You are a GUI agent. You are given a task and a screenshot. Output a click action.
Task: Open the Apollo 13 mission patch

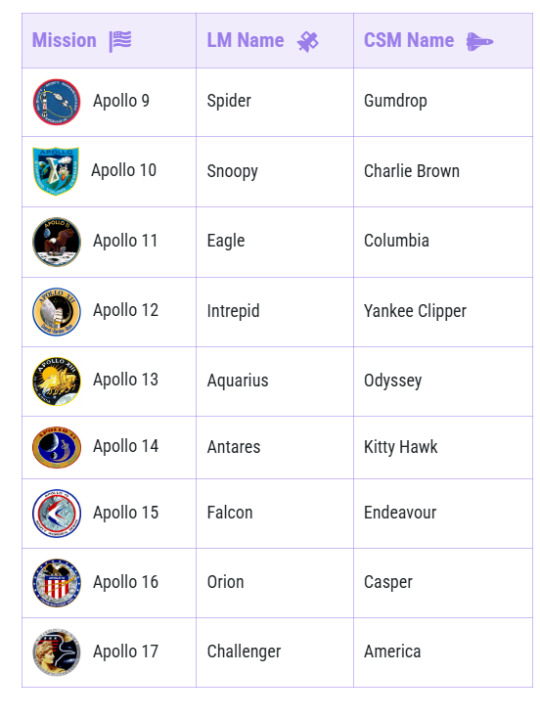pos(56,381)
